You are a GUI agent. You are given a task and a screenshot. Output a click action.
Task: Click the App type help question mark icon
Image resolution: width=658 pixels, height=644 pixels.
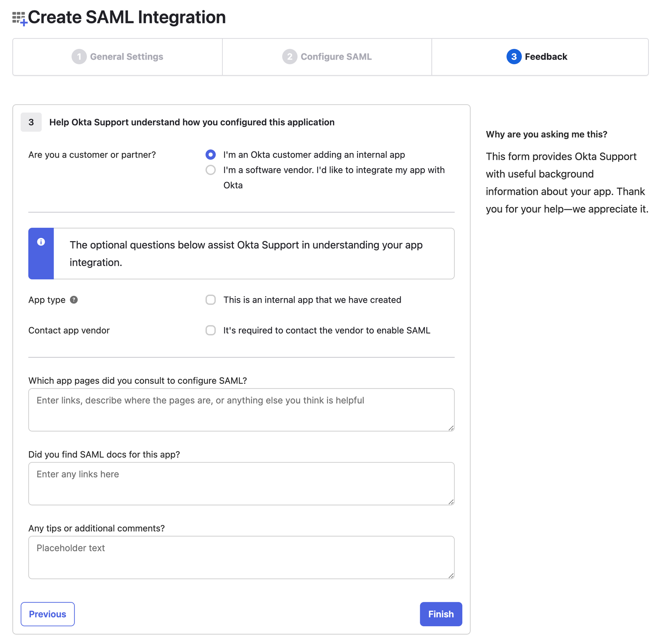coord(74,300)
